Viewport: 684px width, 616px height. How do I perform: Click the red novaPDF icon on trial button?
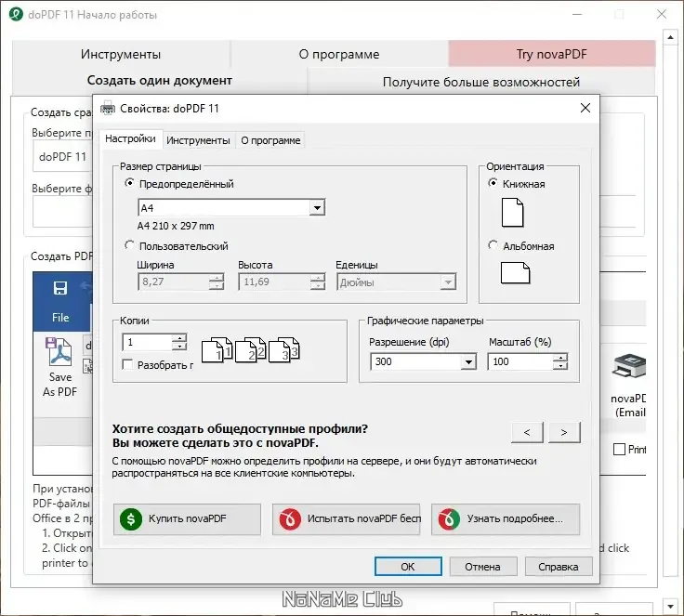click(290, 519)
